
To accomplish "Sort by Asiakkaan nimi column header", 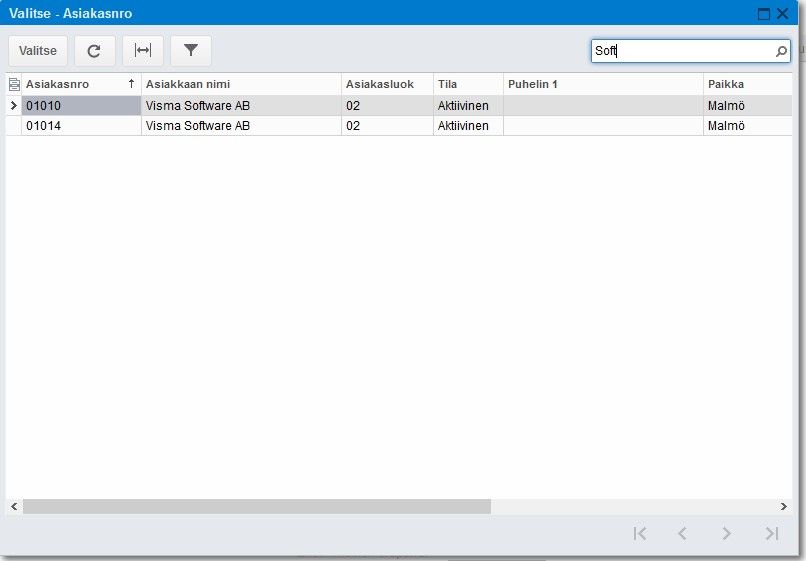I will [x=241, y=84].
